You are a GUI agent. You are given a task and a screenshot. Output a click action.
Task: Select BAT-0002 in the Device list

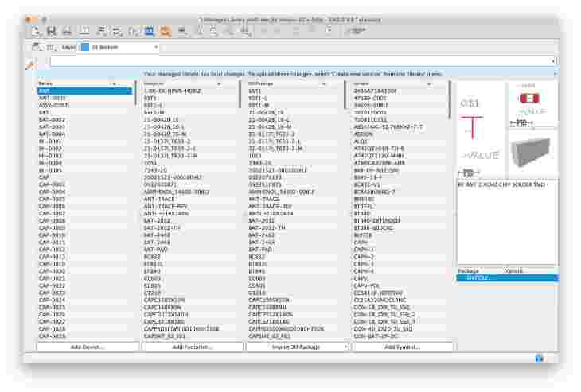coord(52,119)
